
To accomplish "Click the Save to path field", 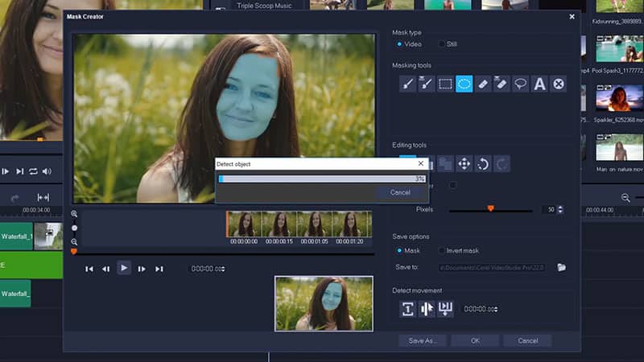I will [492, 268].
